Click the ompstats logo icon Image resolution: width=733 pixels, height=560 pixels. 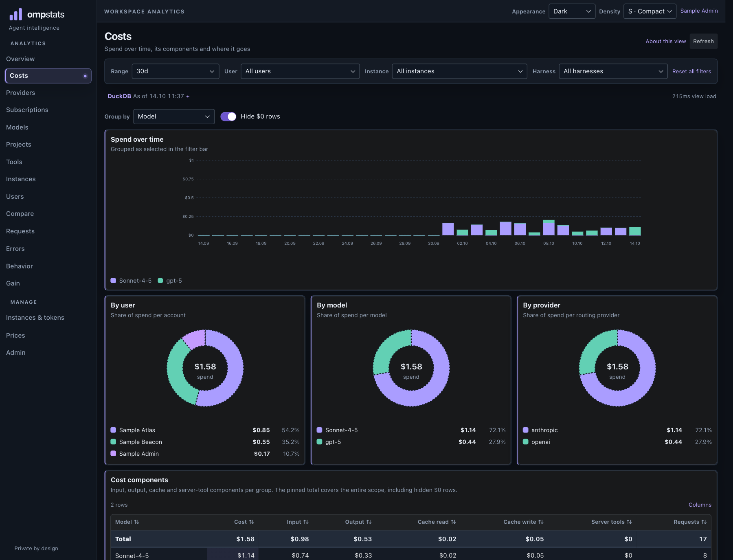point(16,15)
